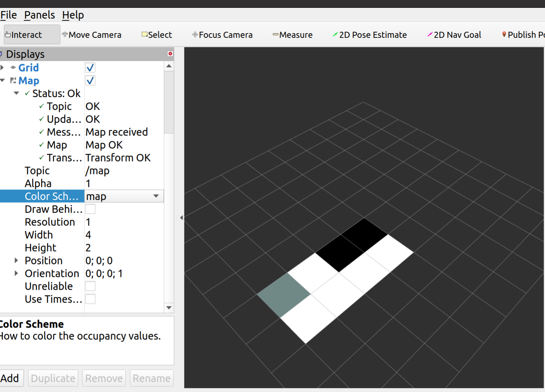Expand the Grid display tree item

(3, 68)
